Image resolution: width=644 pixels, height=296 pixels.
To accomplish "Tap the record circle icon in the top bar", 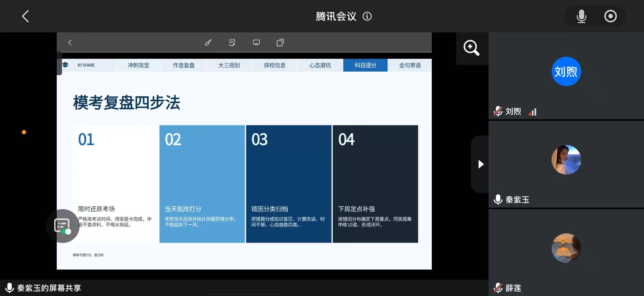I will point(610,16).
